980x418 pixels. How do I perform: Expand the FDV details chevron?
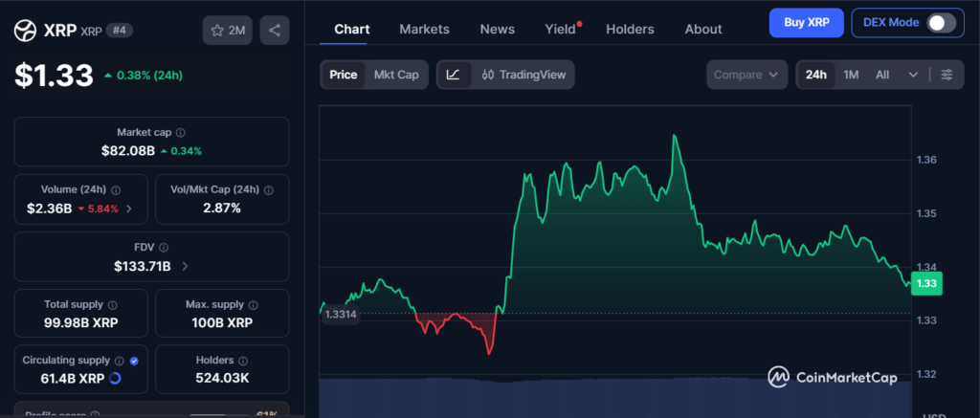tap(185, 266)
